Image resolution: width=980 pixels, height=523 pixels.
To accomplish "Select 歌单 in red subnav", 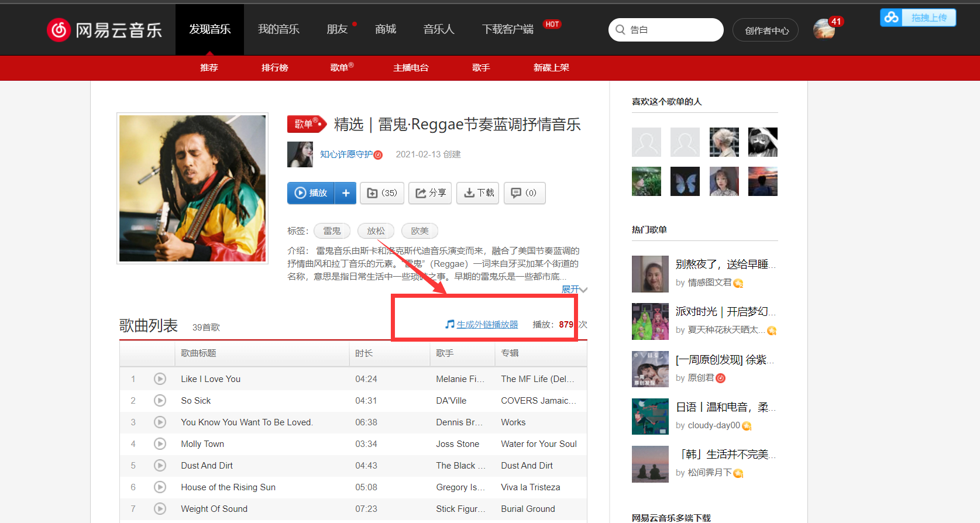I will (342, 68).
